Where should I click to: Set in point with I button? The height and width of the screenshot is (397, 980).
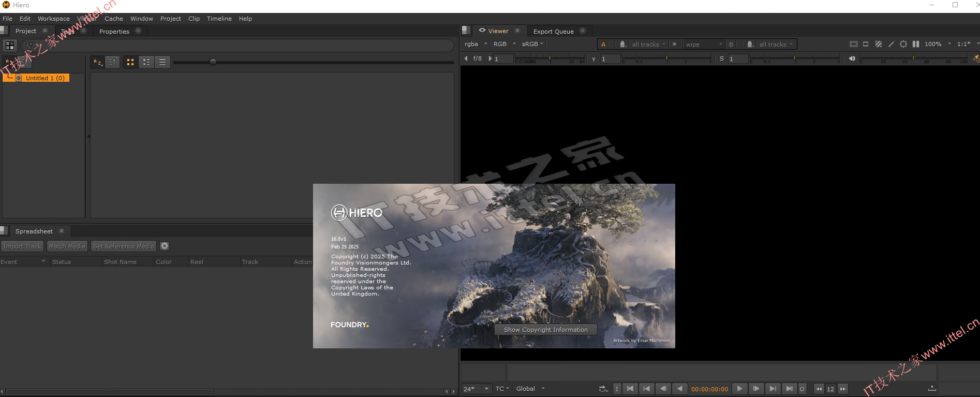coord(617,389)
